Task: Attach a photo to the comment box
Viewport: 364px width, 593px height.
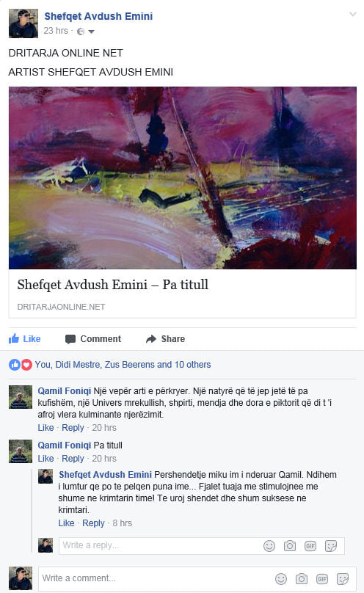Action: [302, 578]
